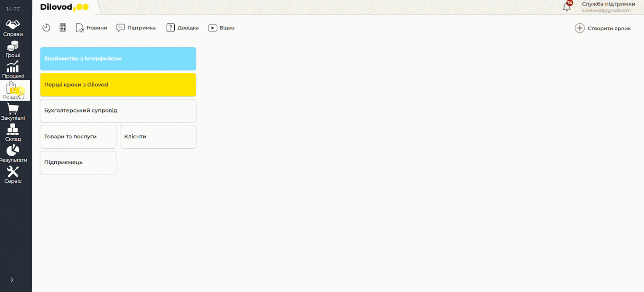Open the Склад warehouse boxes icon
This screenshot has width=644, height=292.
pyautogui.click(x=13, y=133)
